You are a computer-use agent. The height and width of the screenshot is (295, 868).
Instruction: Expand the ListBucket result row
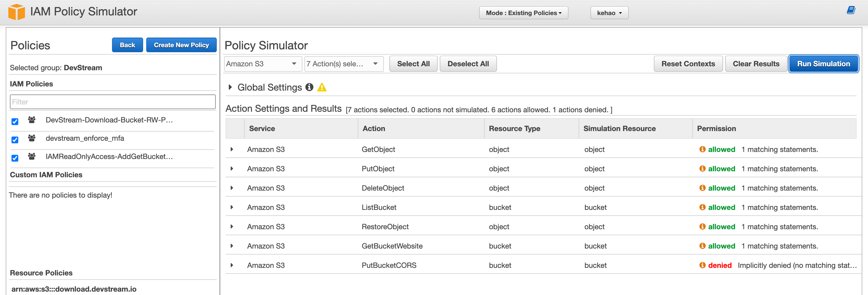232,207
